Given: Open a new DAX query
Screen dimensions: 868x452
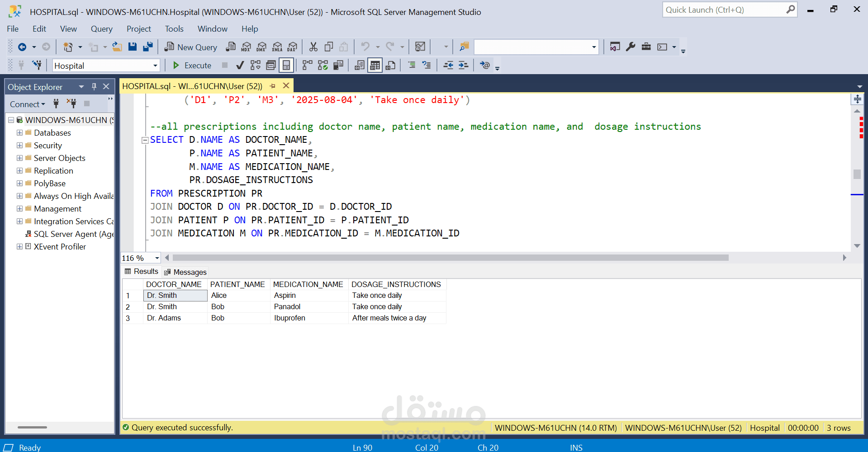Looking at the screenshot, I should point(293,47).
